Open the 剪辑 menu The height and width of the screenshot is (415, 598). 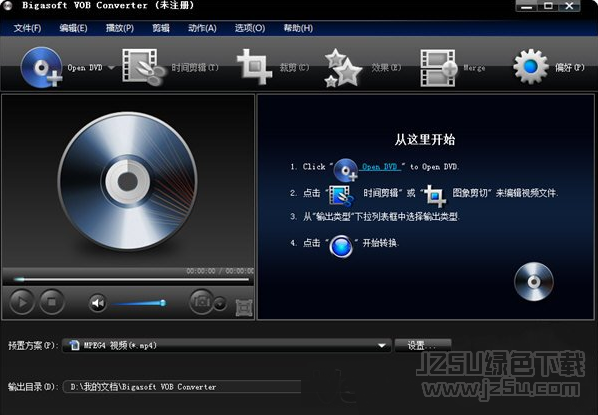point(161,28)
